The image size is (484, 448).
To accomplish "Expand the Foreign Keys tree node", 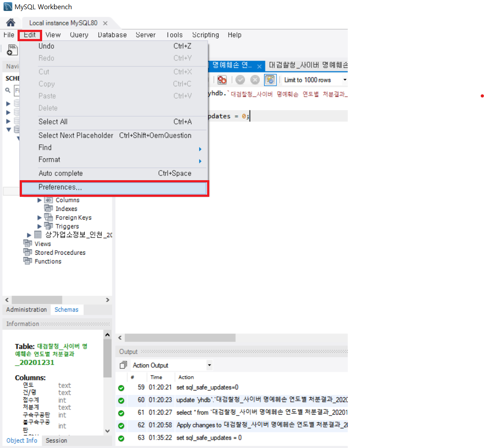I will click(x=39, y=218).
